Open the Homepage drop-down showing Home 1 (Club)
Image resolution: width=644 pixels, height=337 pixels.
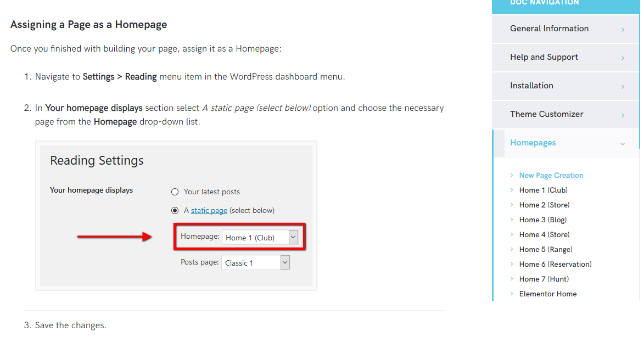coord(260,237)
